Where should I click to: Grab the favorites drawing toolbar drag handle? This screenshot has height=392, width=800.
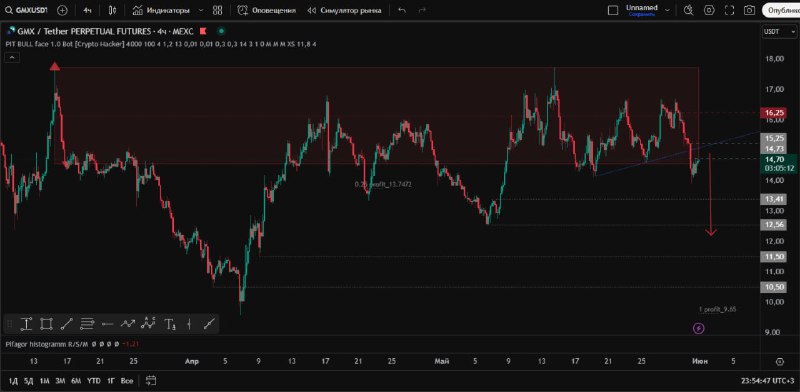(x=10, y=324)
